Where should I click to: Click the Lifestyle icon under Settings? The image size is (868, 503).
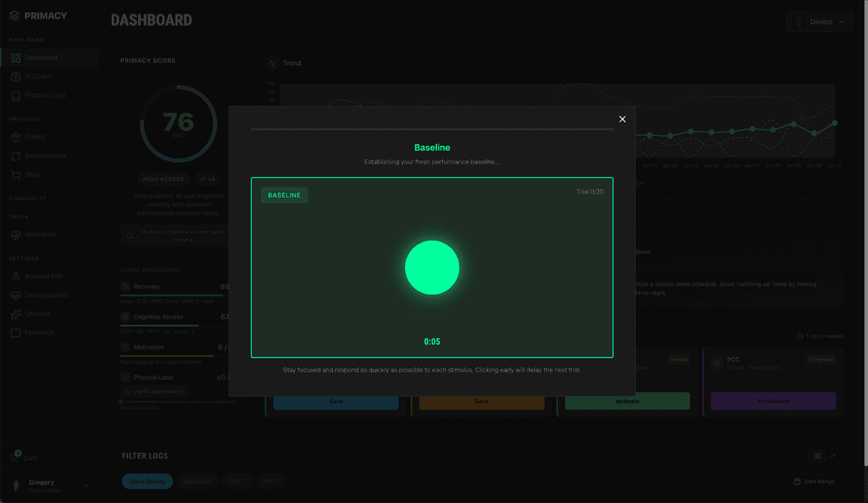pos(16,313)
